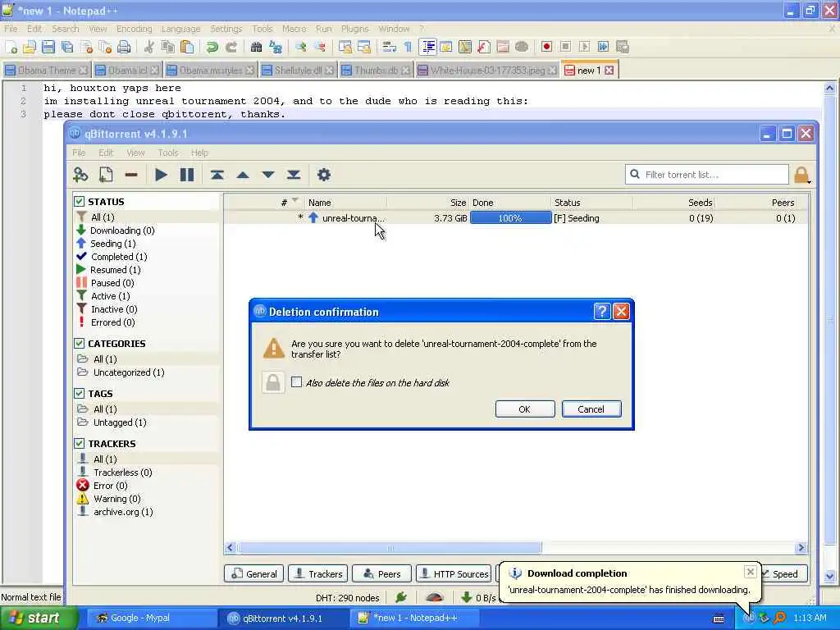Image resolution: width=840 pixels, height=630 pixels.
Task: Click the Add torrent link icon in qBittorrent
Action: (80, 175)
